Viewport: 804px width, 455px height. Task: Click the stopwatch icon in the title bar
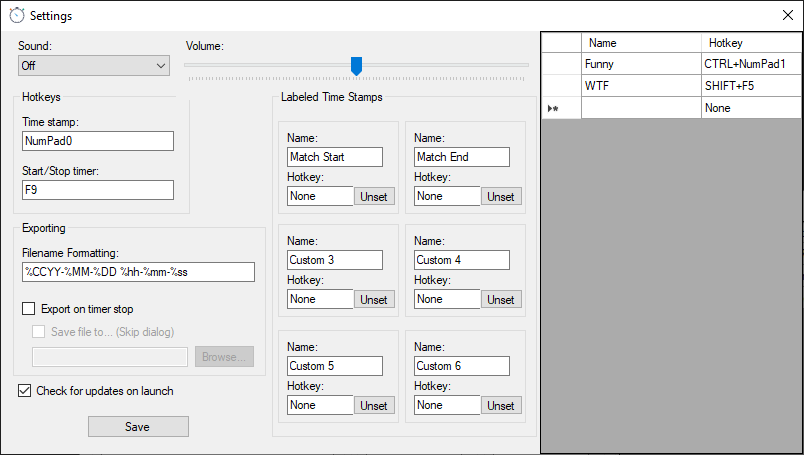(17, 16)
